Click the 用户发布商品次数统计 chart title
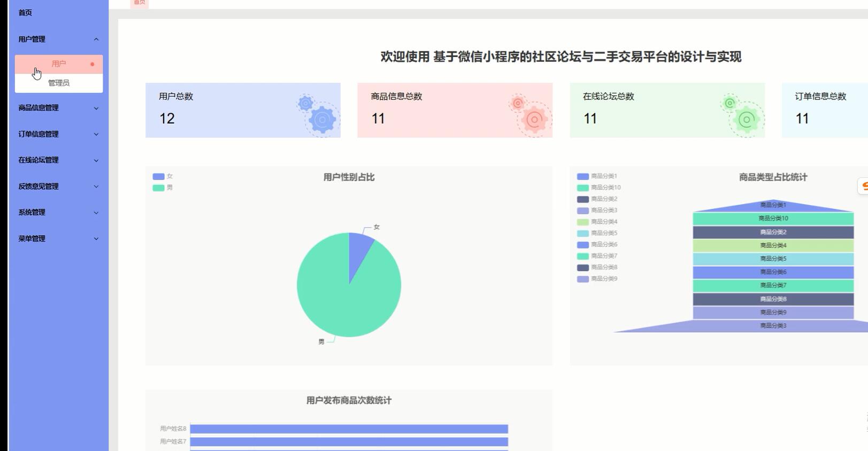The width and height of the screenshot is (868, 451). click(349, 401)
